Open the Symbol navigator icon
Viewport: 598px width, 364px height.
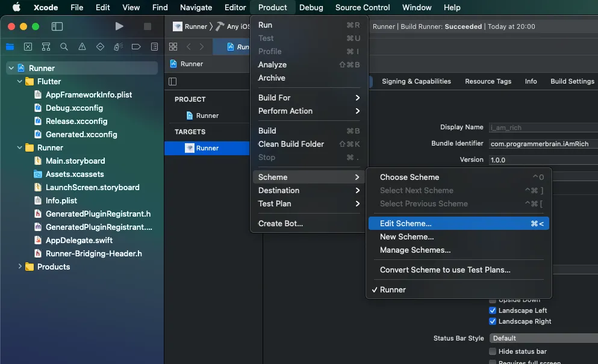point(46,47)
